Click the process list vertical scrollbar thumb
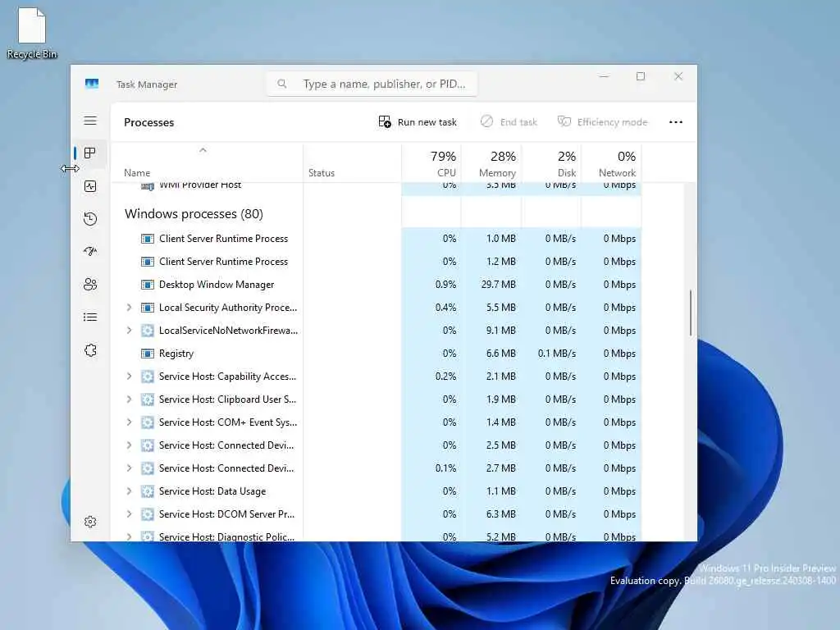840x630 pixels. 691,313
